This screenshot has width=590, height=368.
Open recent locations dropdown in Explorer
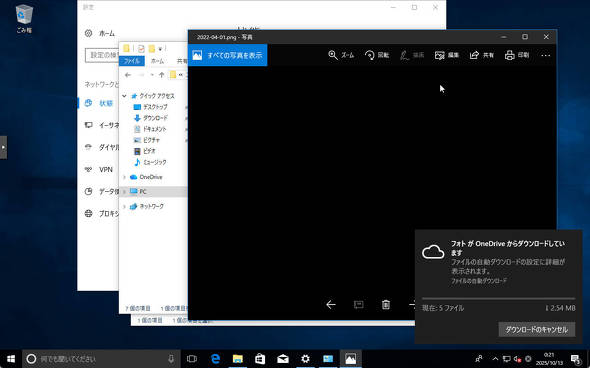pyautogui.click(x=152, y=75)
